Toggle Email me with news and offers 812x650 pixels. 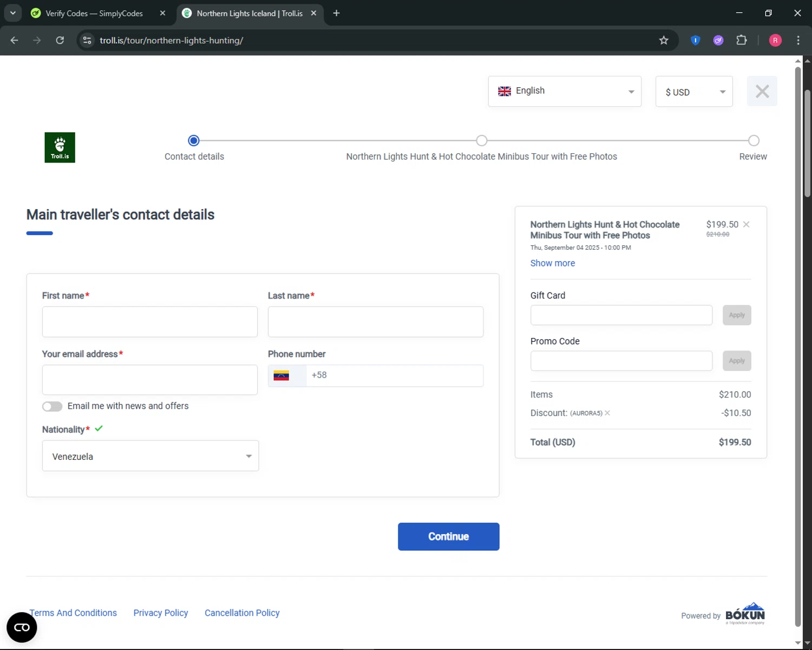pyautogui.click(x=53, y=406)
